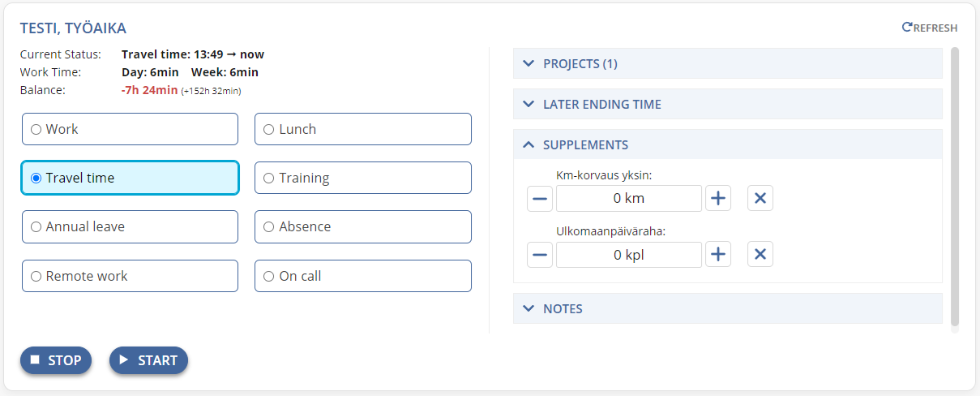The width and height of the screenshot is (980, 396).
Task: Select the Lunch radio option
Action: [x=363, y=129]
